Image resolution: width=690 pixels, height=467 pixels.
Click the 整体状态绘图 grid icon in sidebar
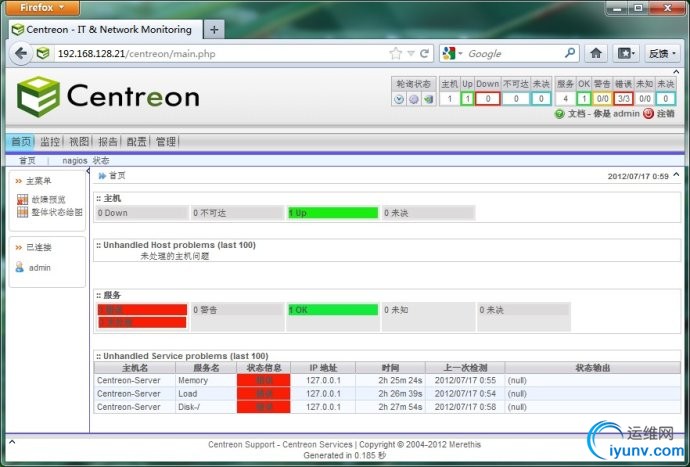tap(22, 212)
